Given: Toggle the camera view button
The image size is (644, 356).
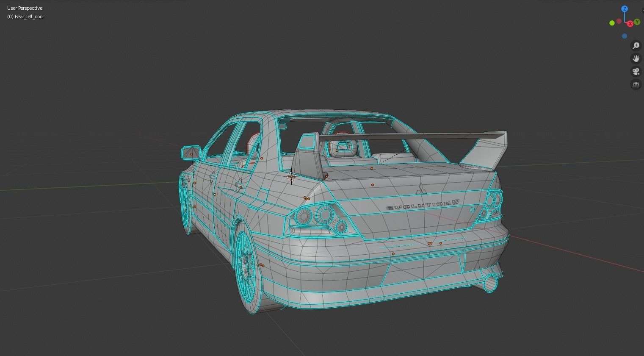Looking at the screenshot, I should pos(636,72).
